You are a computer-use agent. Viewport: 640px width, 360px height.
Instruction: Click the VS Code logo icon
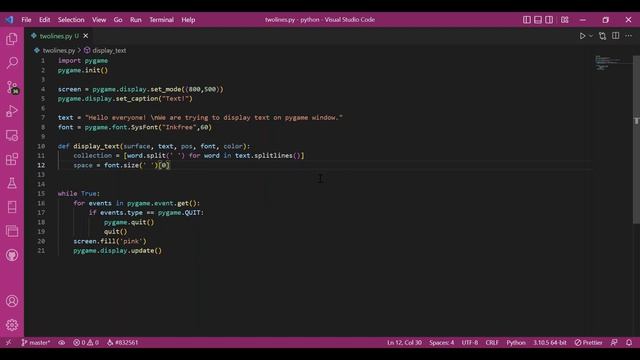9,20
